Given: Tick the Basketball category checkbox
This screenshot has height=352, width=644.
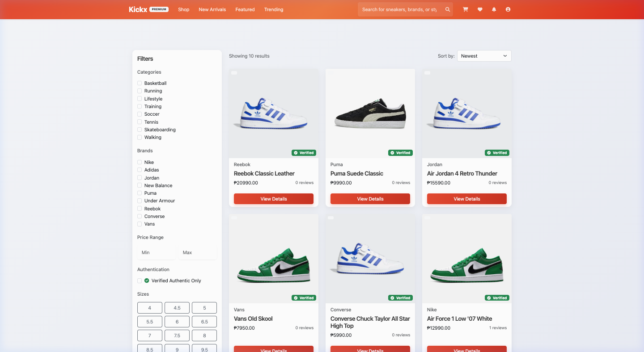Looking at the screenshot, I should 140,83.
